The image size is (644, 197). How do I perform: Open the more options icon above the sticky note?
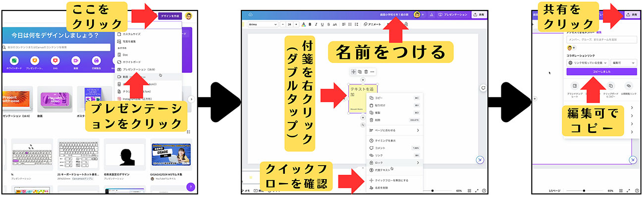[x=372, y=71]
